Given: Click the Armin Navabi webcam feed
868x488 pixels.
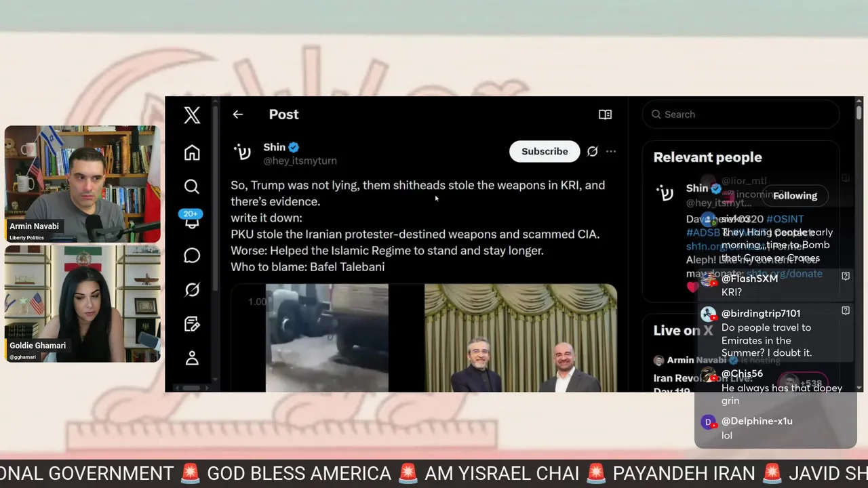Looking at the screenshot, I should (x=82, y=184).
